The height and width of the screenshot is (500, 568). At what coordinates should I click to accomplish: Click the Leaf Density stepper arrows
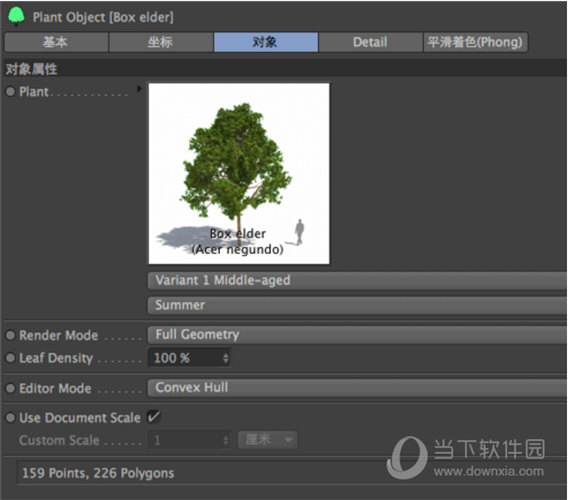point(226,358)
